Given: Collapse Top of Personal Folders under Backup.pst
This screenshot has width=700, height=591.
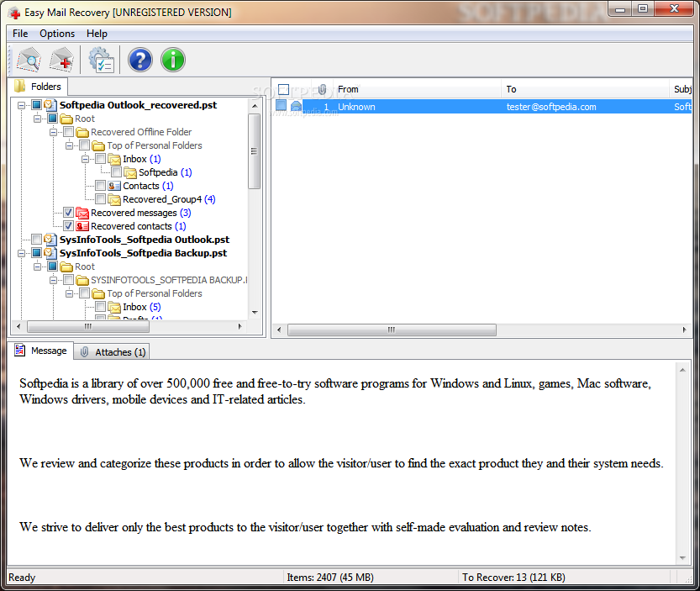Looking at the screenshot, I should (x=69, y=293).
